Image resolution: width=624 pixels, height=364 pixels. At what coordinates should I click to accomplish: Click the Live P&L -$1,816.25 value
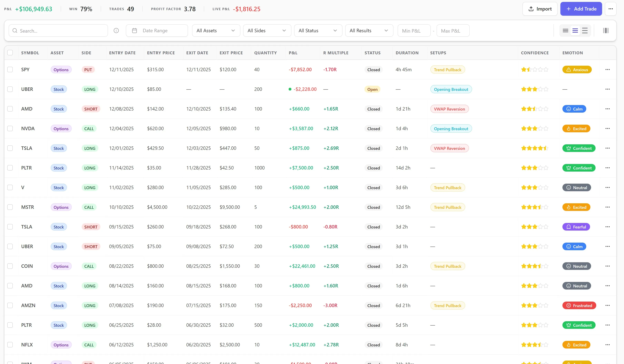click(246, 9)
